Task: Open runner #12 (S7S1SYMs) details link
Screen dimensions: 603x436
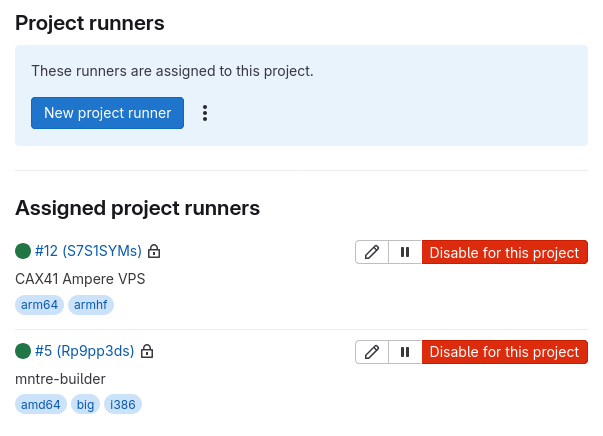Action: click(x=88, y=251)
